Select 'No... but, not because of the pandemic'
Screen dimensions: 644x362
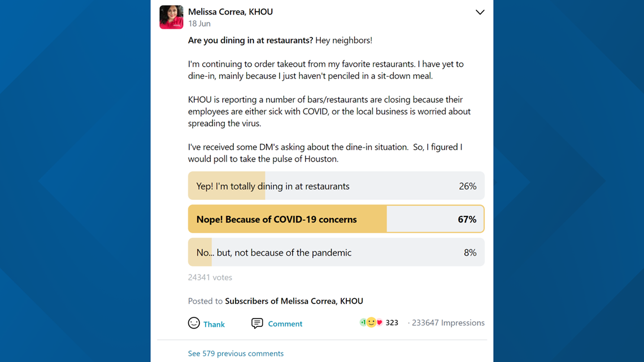coord(336,252)
